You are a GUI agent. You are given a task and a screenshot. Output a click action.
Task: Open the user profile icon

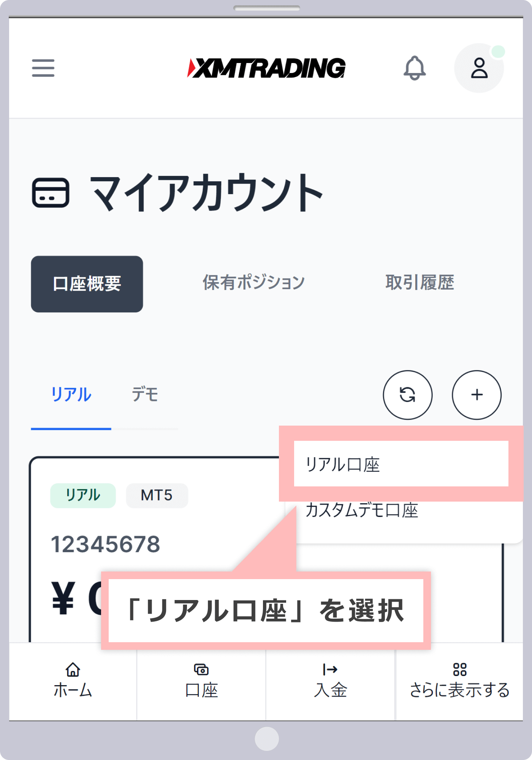pos(479,68)
